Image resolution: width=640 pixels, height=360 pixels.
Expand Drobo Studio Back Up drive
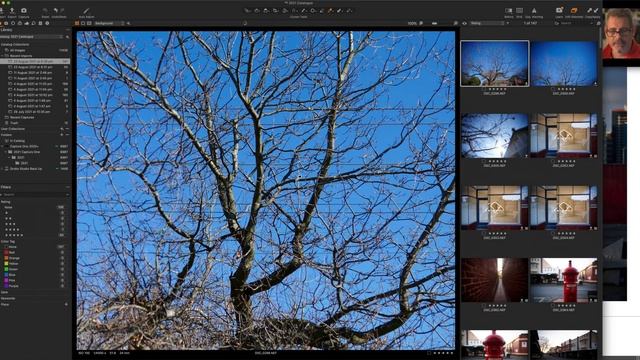coord(2,169)
